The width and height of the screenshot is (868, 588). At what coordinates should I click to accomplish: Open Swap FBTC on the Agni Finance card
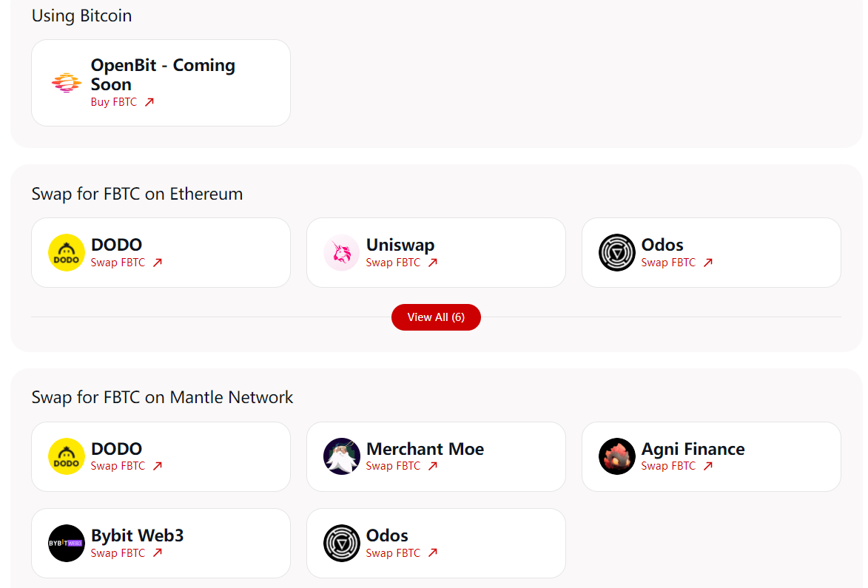click(668, 466)
